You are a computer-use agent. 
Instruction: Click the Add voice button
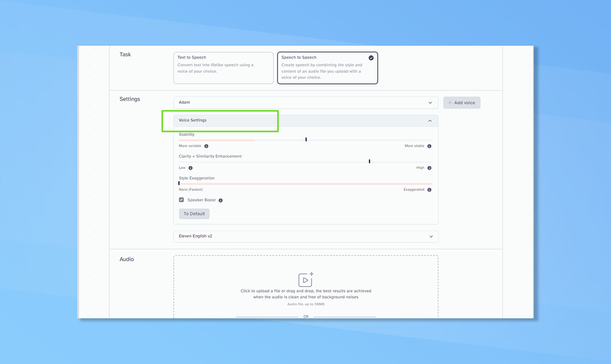[461, 102]
